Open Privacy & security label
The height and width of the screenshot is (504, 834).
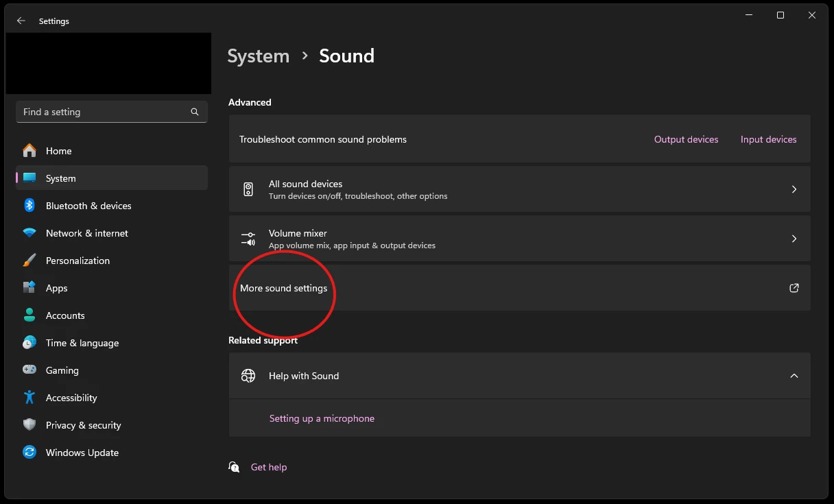84,425
